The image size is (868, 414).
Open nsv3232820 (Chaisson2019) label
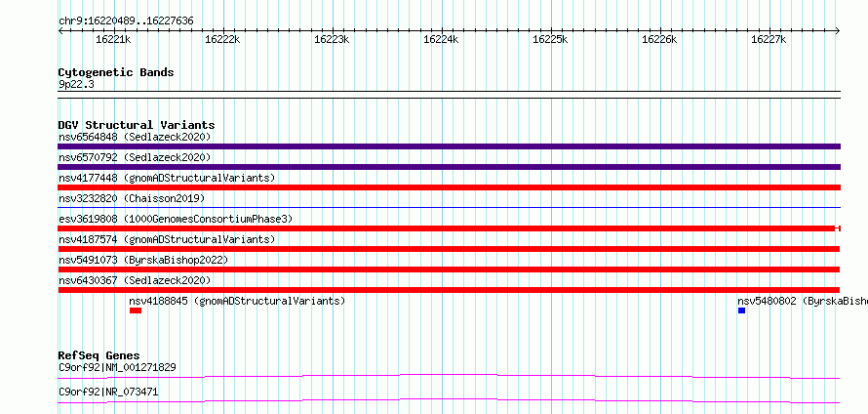point(132,198)
